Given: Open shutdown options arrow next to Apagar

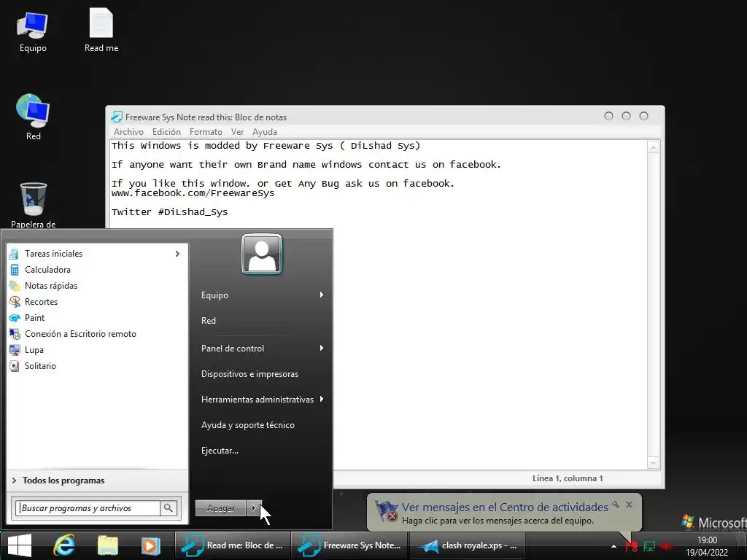Looking at the screenshot, I should coord(254,508).
